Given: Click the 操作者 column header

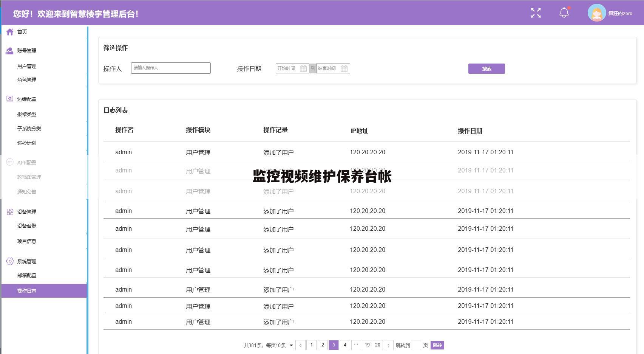Looking at the screenshot, I should (124, 130).
